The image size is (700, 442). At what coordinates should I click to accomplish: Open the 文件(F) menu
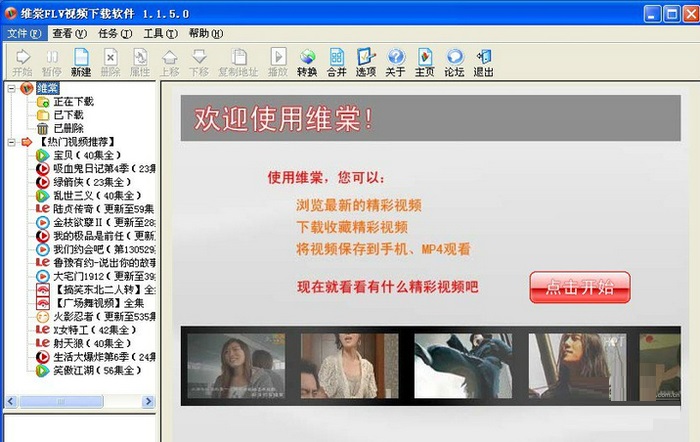tap(25, 33)
